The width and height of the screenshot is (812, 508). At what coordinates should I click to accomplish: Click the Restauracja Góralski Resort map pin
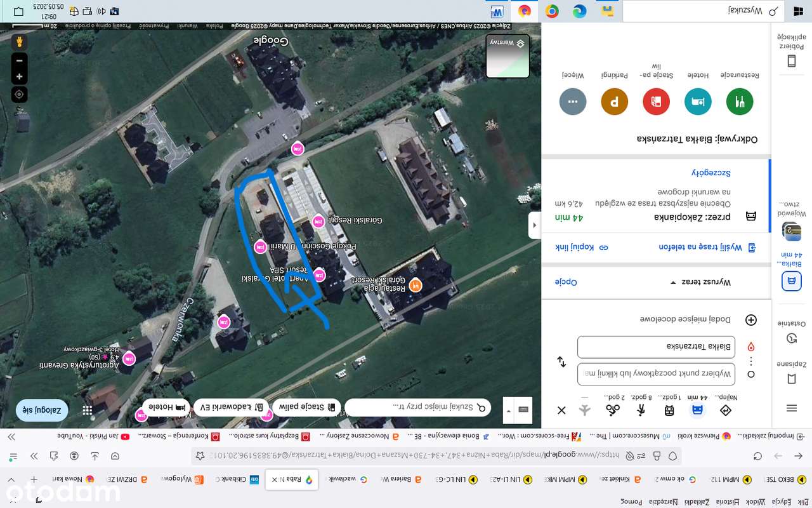[x=416, y=286]
